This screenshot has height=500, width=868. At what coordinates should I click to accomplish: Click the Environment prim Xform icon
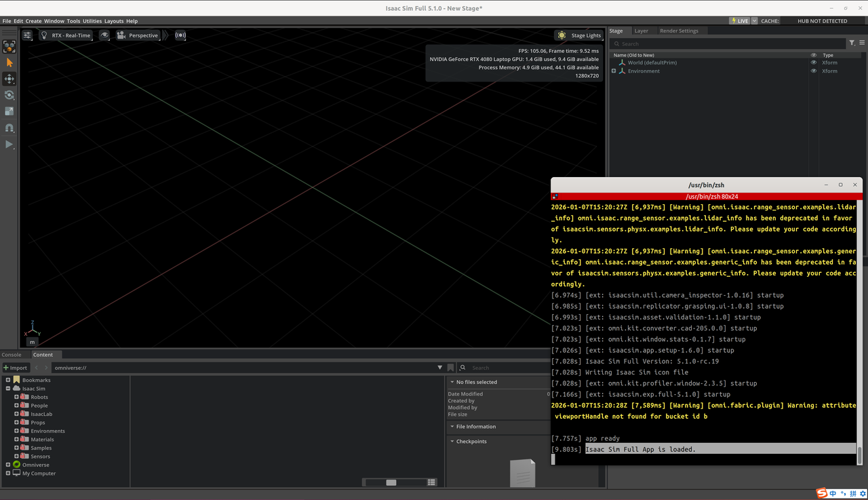(622, 71)
